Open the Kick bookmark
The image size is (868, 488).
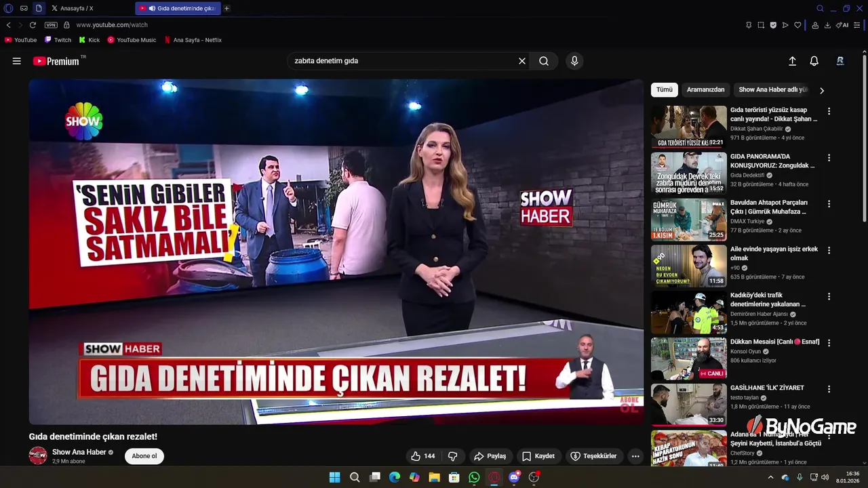[x=90, y=40]
